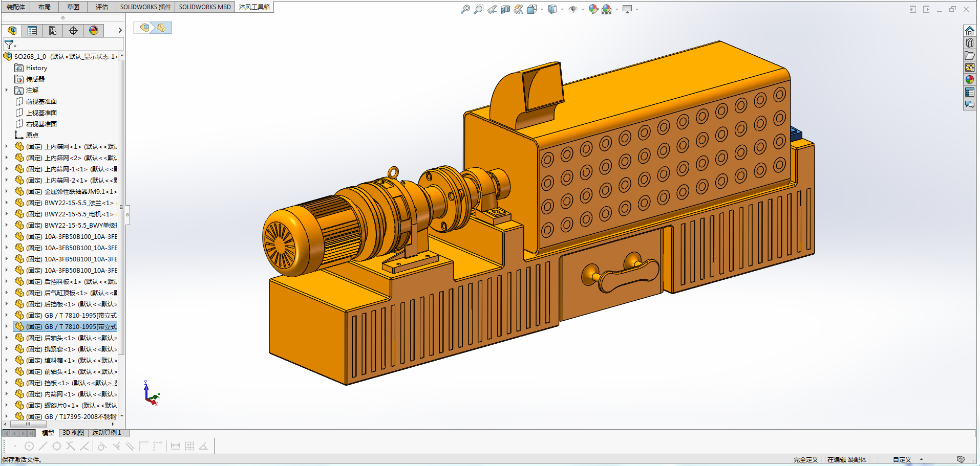Switch to the 模型 bottom tab
Image resolution: width=980 pixels, height=466 pixels.
(48, 433)
